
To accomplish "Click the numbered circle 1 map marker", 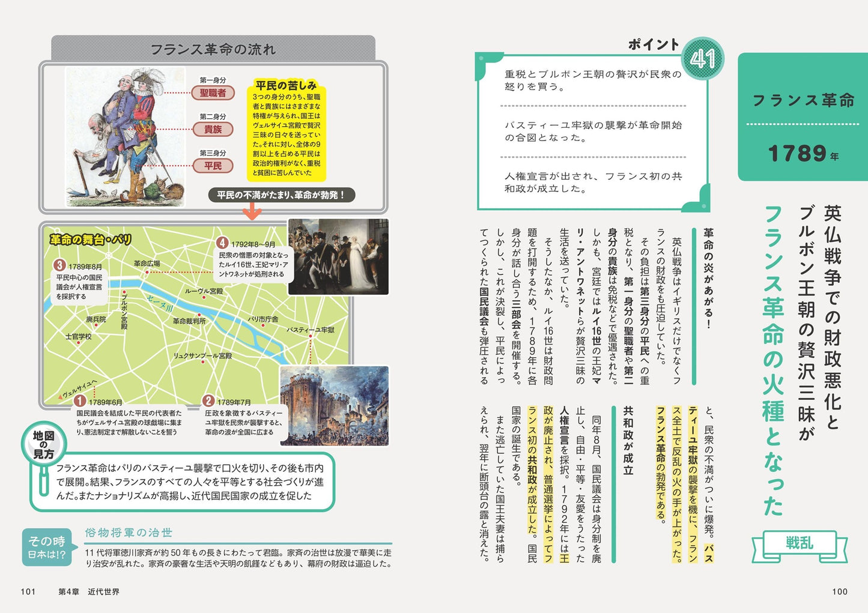I will (79, 401).
